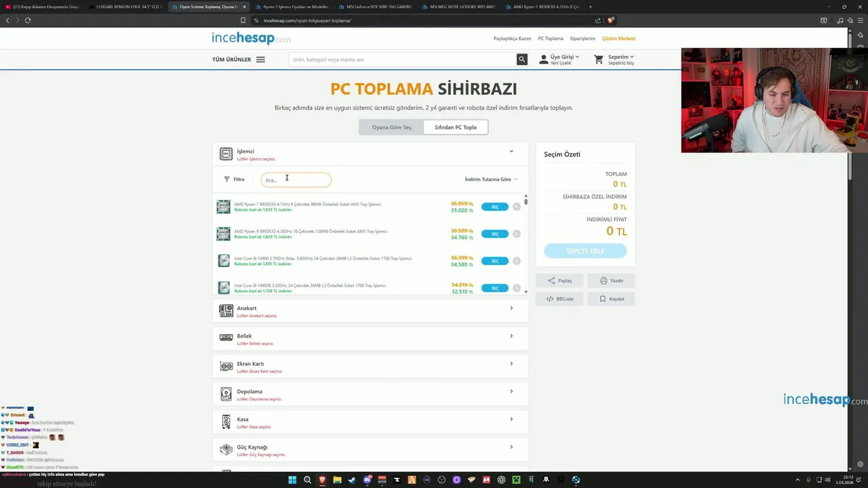This screenshot has height=488, width=868.
Task: View details magnifier for Ryzen 9 9950X3D
Action: (517, 234)
